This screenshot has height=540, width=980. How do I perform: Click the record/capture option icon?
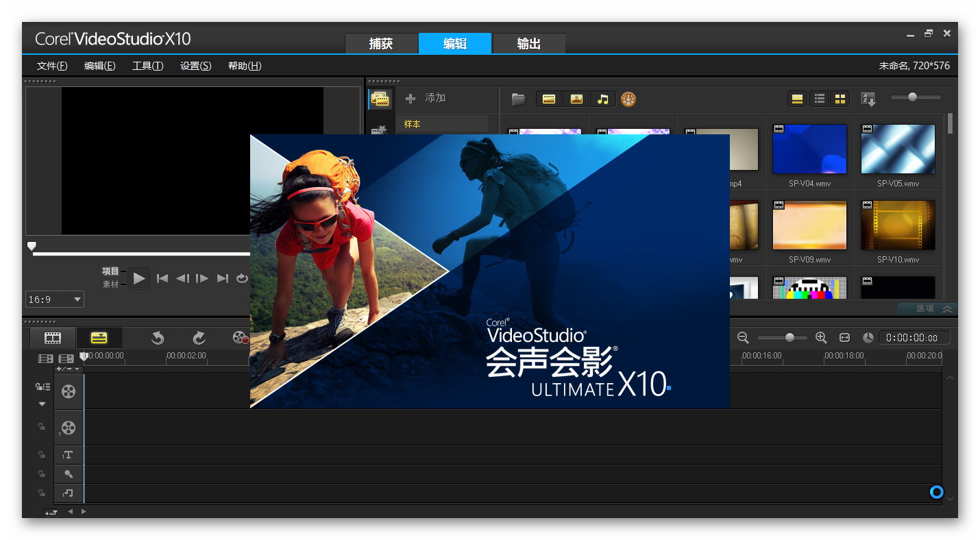[240, 337]
